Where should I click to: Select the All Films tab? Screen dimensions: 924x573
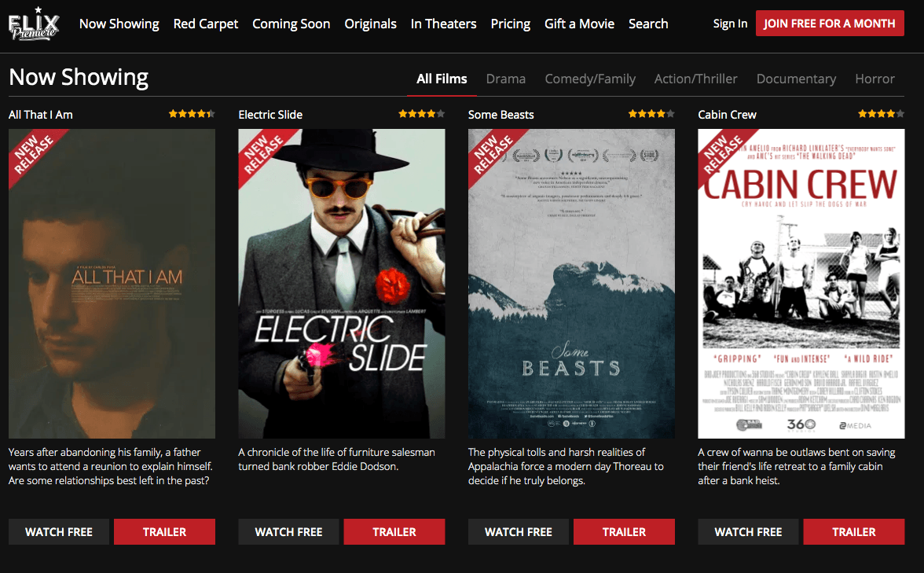(442, 79)
